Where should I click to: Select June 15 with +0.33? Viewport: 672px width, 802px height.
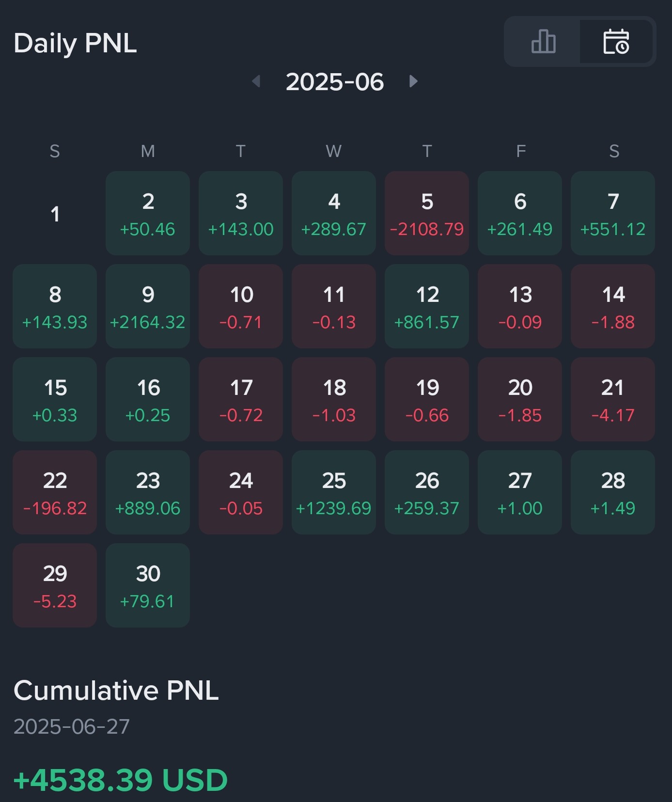55,399
